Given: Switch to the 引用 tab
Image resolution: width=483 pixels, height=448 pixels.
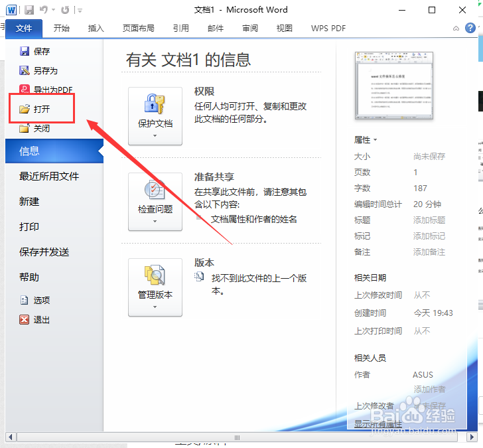Looking at the screenshot, I should click(181, 29).
